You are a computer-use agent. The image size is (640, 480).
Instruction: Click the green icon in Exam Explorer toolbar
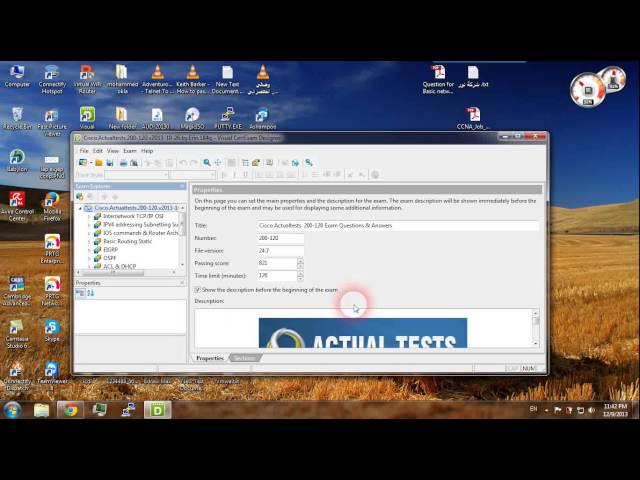[80, 197]
